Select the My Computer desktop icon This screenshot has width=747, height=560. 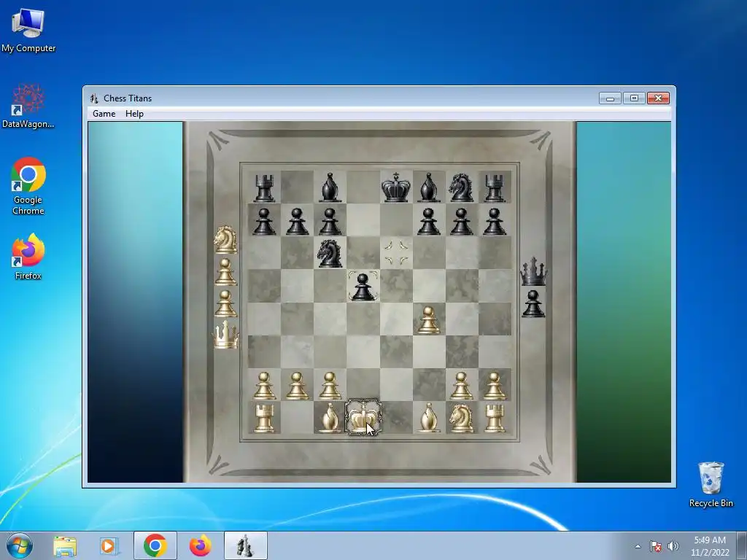point(28,29)
